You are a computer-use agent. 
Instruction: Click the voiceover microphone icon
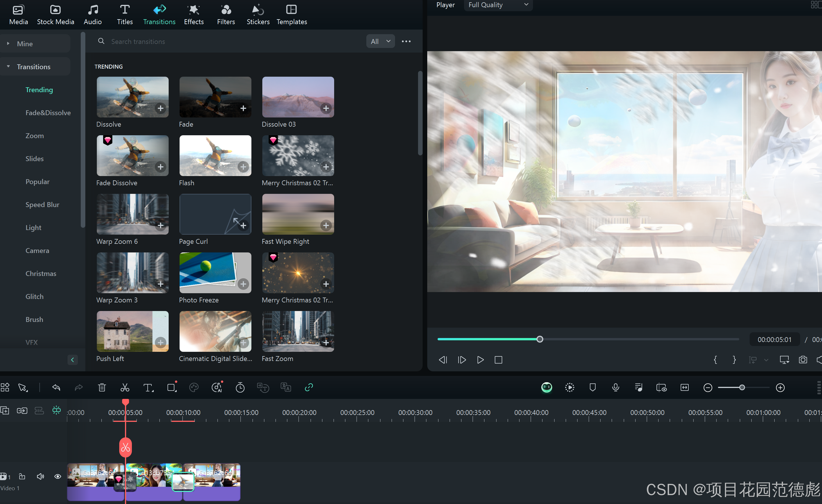pyautogui.click(x=615, y=388)
